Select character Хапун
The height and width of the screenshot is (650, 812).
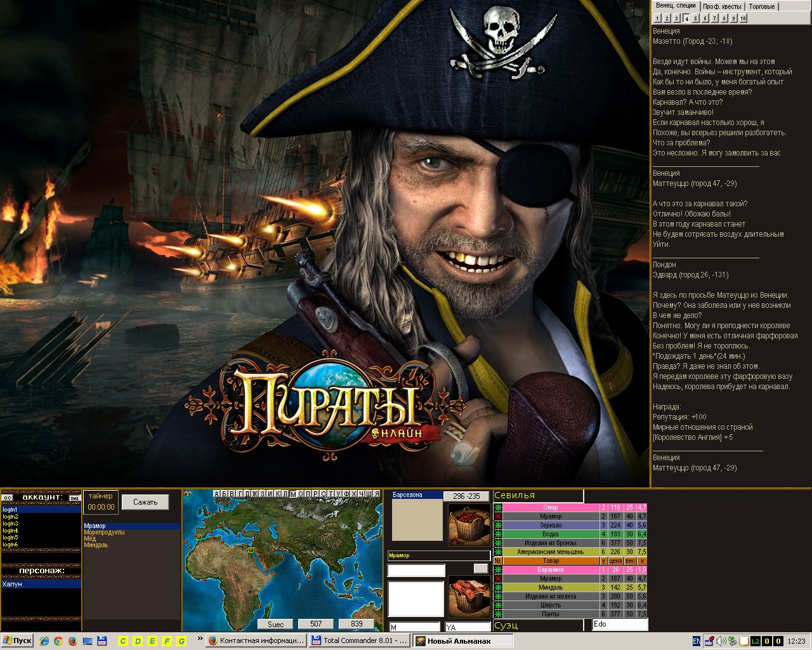tap(41, 584)
